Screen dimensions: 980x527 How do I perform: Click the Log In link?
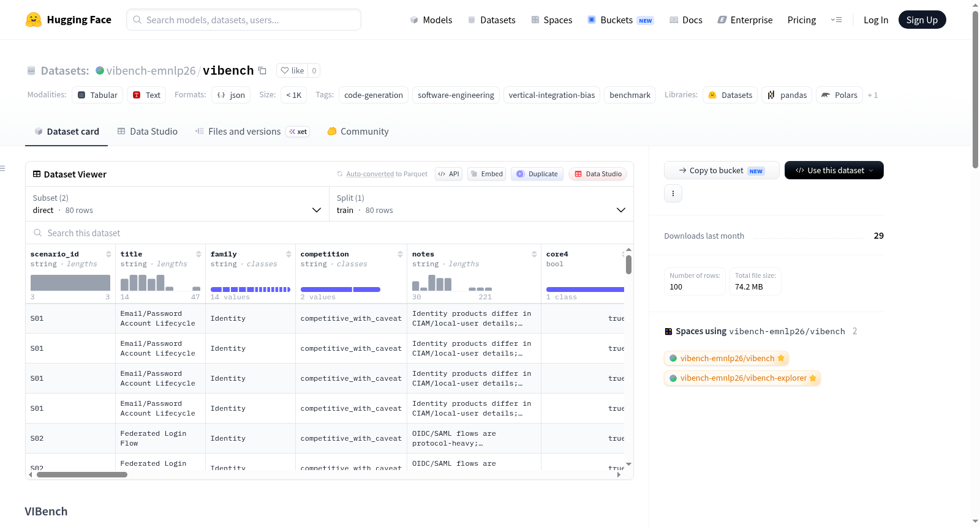pyautogui.click(x=876, y=20)
